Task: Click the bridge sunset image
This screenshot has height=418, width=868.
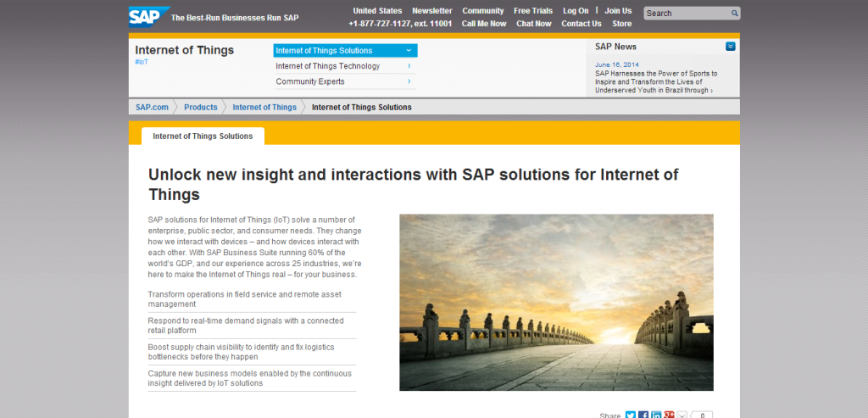Action: [x=556, y=303]
